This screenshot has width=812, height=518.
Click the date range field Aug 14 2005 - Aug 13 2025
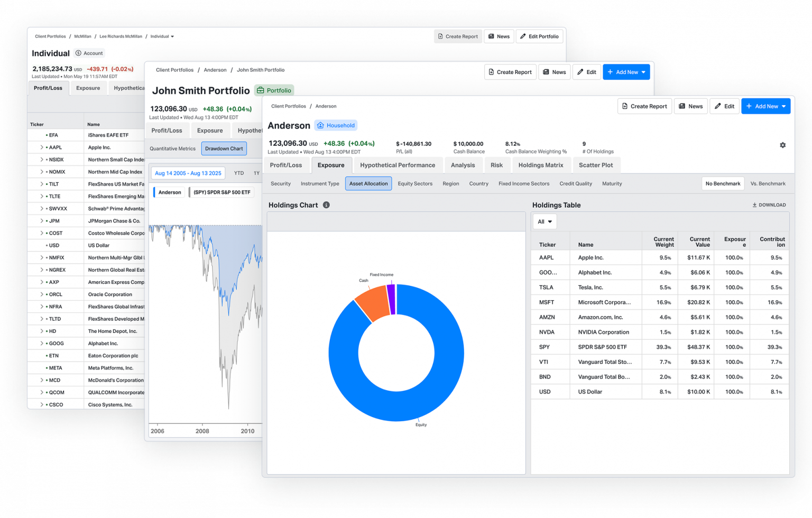coord(188,173)
